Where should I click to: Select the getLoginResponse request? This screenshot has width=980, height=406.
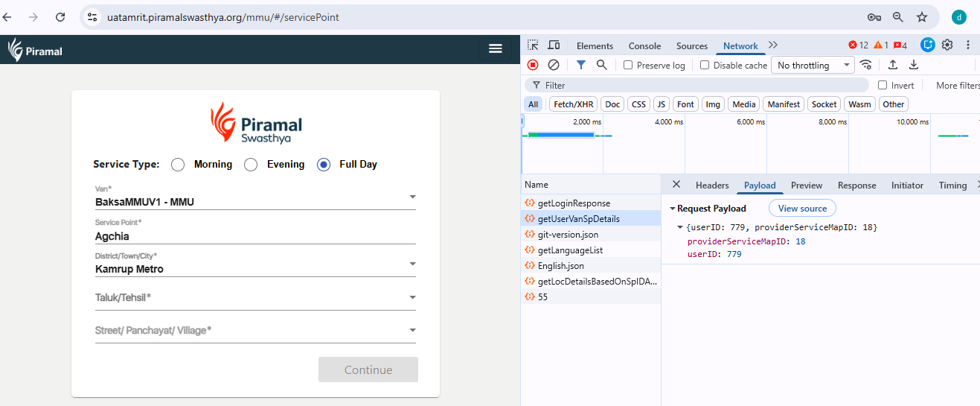click(574, 203)
